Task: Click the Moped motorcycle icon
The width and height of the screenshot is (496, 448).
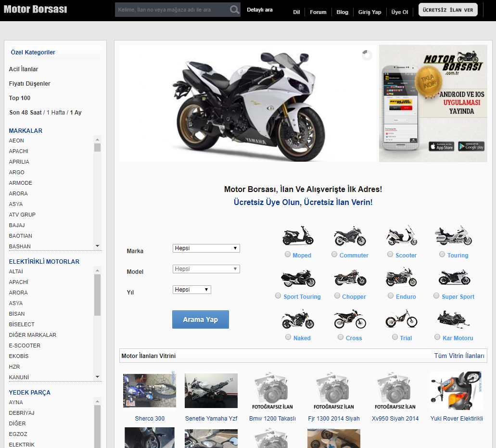Action: pos(298,236)
